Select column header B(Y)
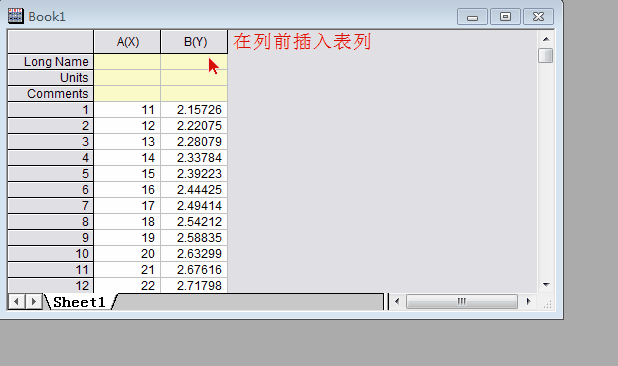618x366 pixels. point(194,42)
